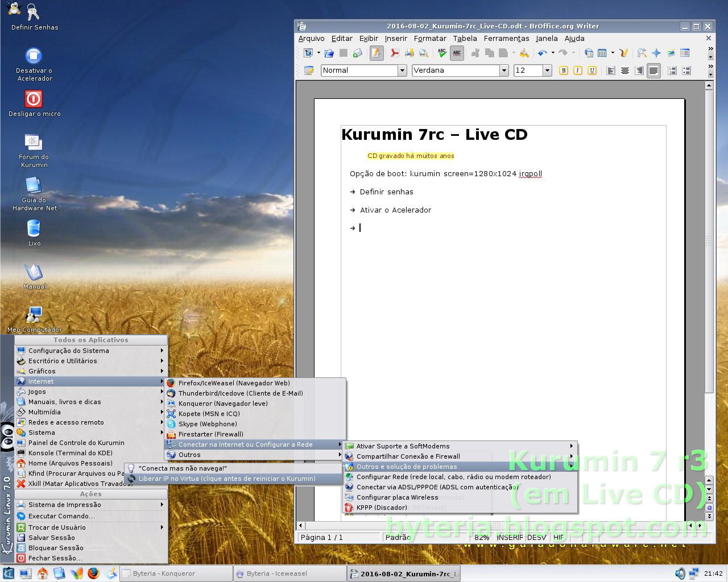
Task: Open the Verdana font name dropdown
Action: 504,70
